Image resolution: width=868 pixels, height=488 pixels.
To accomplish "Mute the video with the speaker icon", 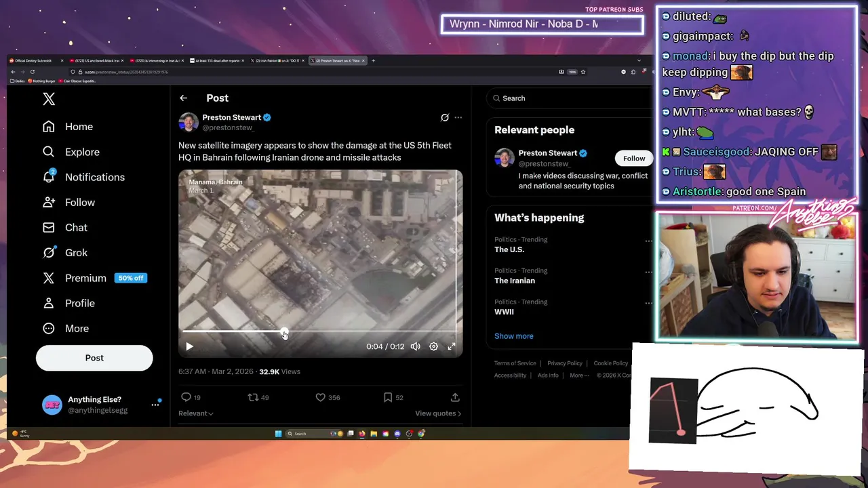I will point(415,346).
